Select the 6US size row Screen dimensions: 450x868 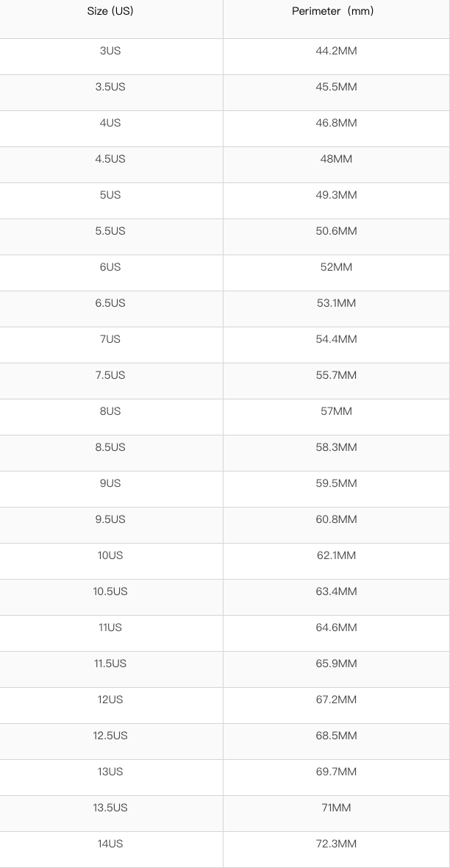click(x=110, y=267)
